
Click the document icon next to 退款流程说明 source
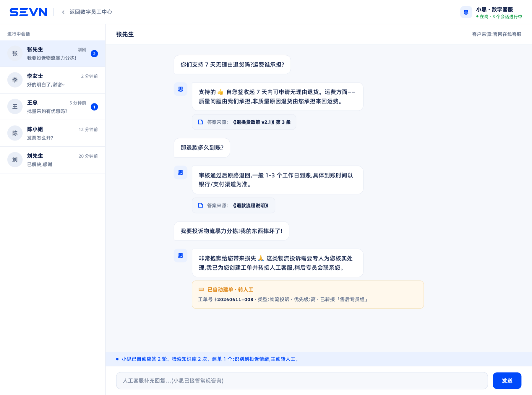(200, 205)
